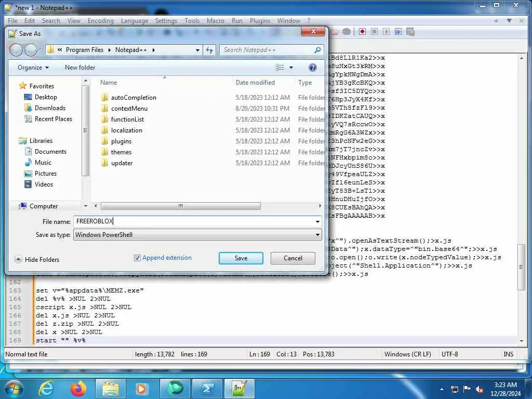This screenshot has width=532, height=399.
Task: Click the volume muted tray icon
Action: 480,389
